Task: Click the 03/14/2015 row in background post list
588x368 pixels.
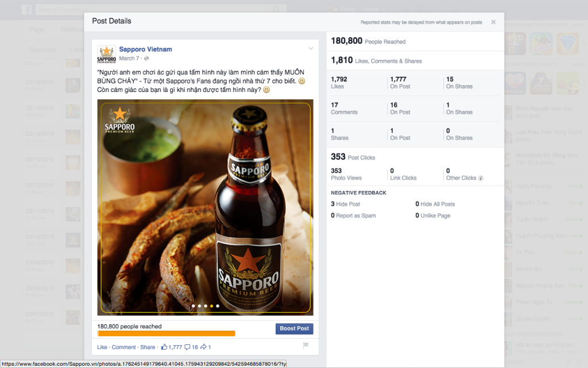Action: pos(52,137)
